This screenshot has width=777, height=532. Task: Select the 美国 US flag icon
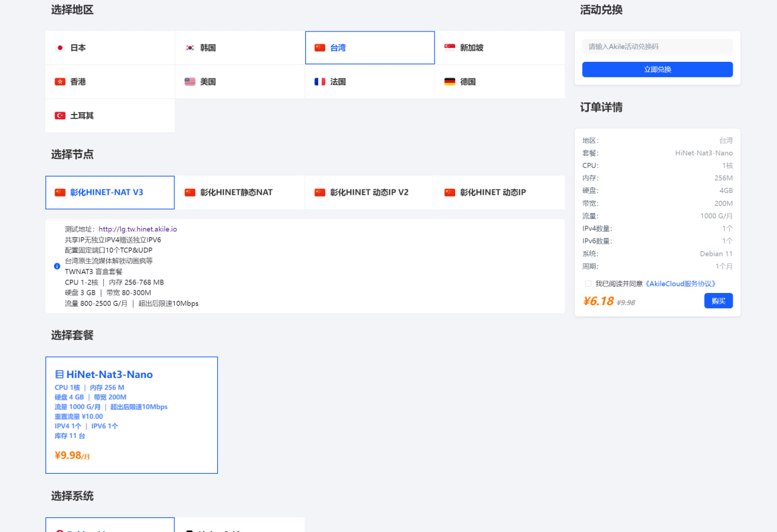tap(190, 81)
